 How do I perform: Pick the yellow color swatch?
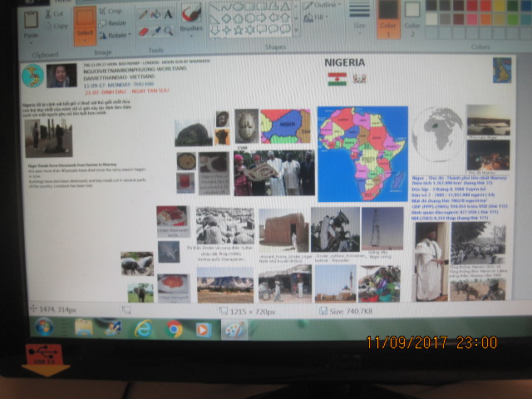click(x=499, y=6)
